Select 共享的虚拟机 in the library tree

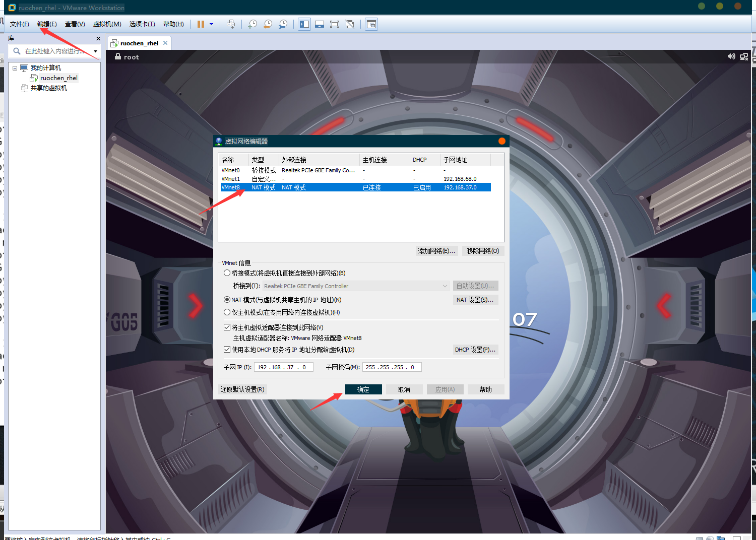tap(49, 88)
